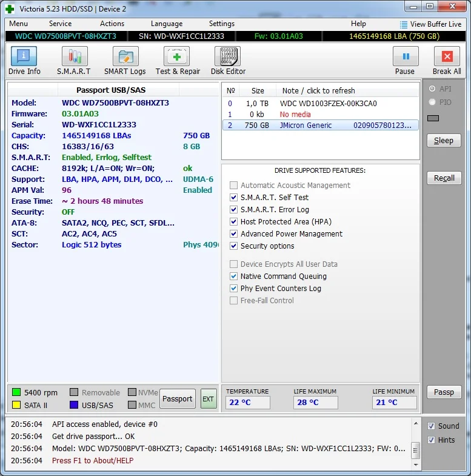
Task: Click the Recall button
Action: pyautogui.click(x=444, y=178)
